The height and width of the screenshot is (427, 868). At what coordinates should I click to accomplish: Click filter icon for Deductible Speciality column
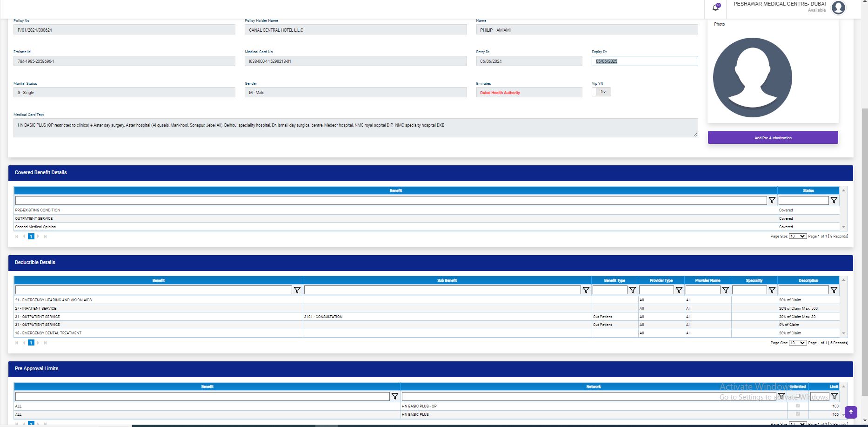[772, 290]
